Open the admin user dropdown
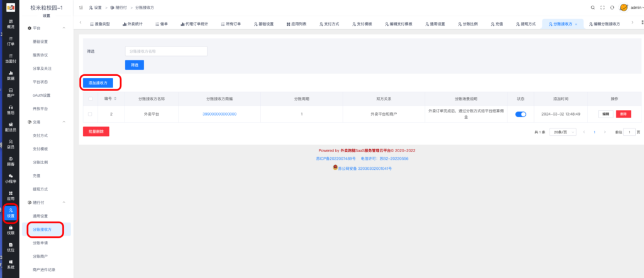The height and width of the screenshot is (278, 644). click(x=636, y=8)
